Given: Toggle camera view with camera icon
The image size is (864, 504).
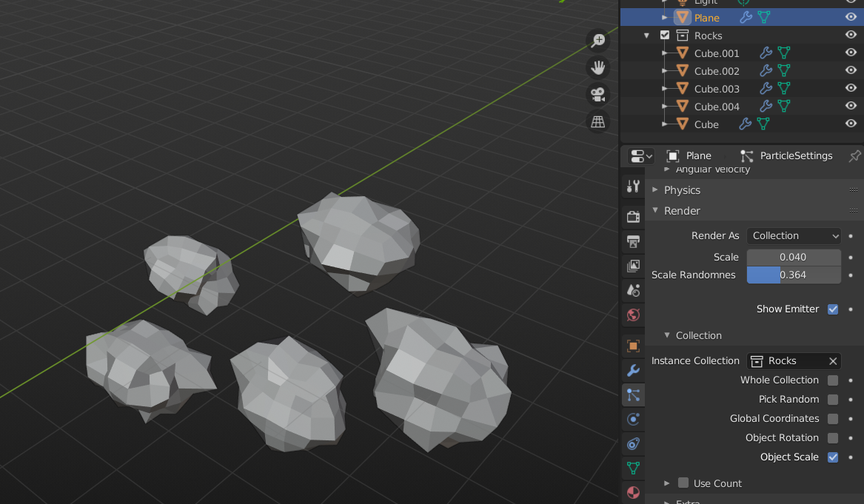Looking at the screenshot, I should 598,95.
